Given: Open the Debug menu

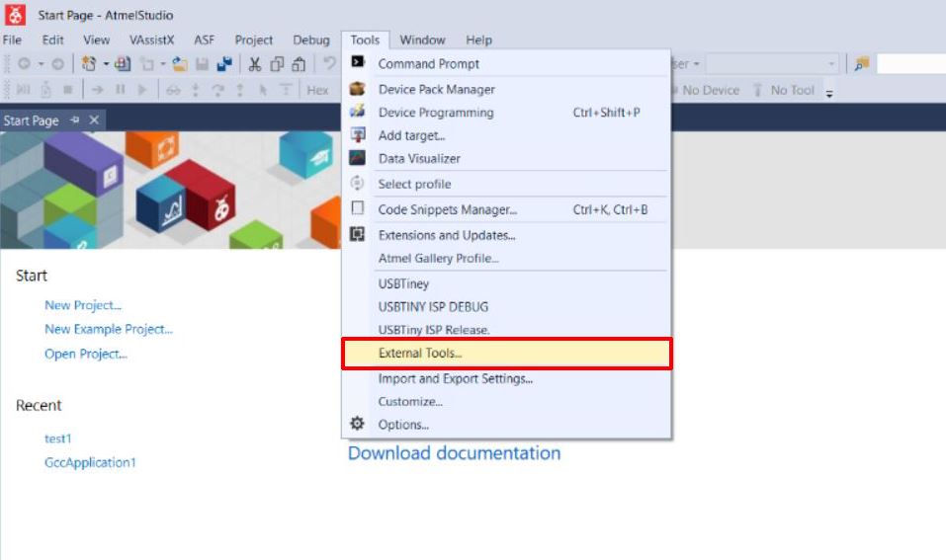Looking at the screenshot, I should coord(311,40).
